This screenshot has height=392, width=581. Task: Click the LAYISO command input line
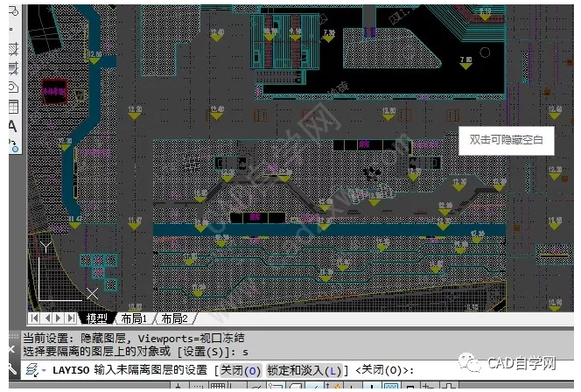(297, 370)
